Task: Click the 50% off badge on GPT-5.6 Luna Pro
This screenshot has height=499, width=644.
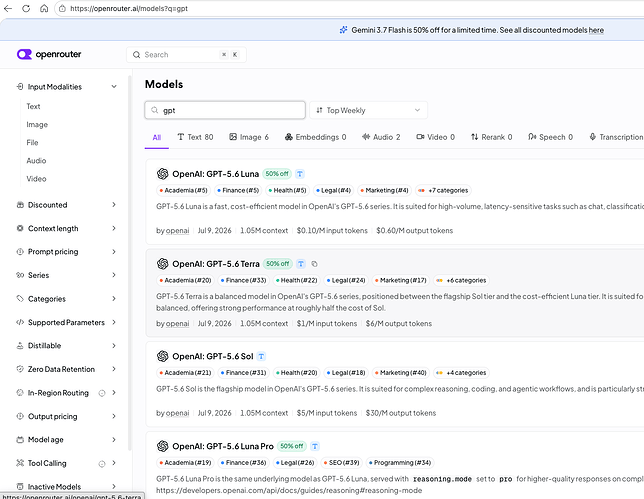Action: (292, 446)
